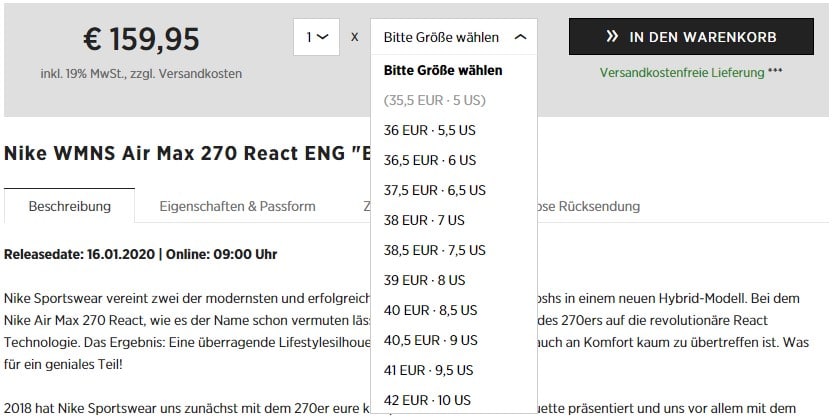832x419 pixels.
Task: Click the Bitte Größe wählen placeholder option
Action: (443, 70)
